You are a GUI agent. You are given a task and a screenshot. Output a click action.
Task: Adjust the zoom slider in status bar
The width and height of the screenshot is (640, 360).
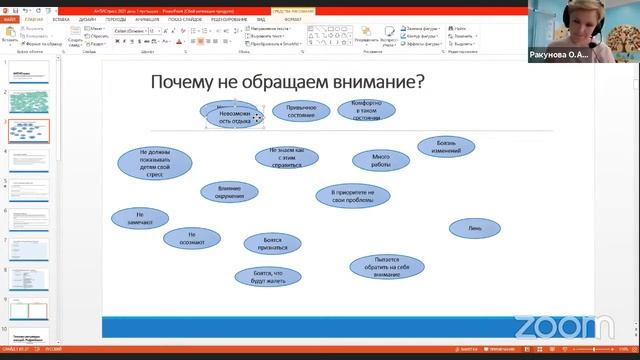pyautogui.click(x=593, y=349)
